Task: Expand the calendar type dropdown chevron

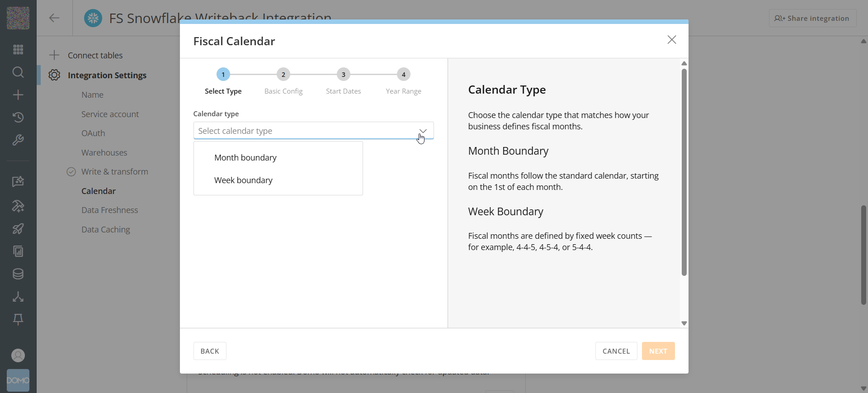Action: tap(423, 131)
